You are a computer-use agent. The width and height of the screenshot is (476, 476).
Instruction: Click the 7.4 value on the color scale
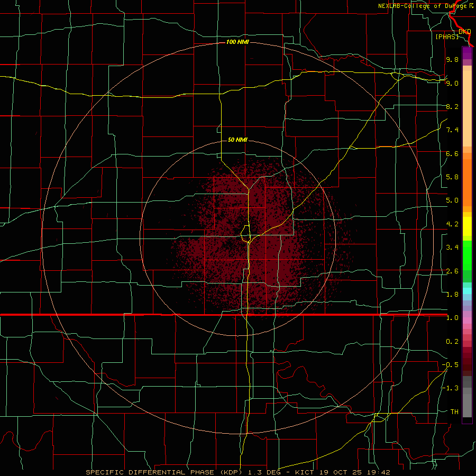click(452, 130)
